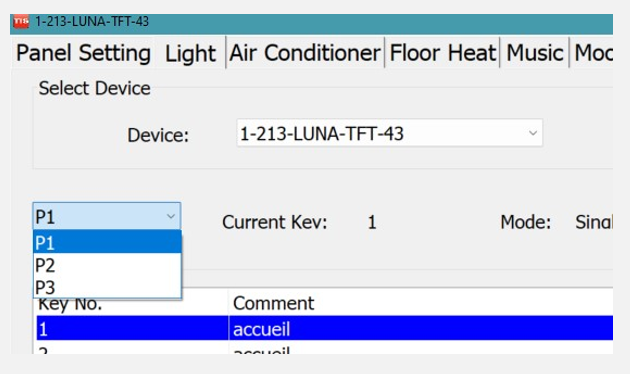Switch to the Air Conditioner tab
This screenshot has height=374, width=630.
305,53
